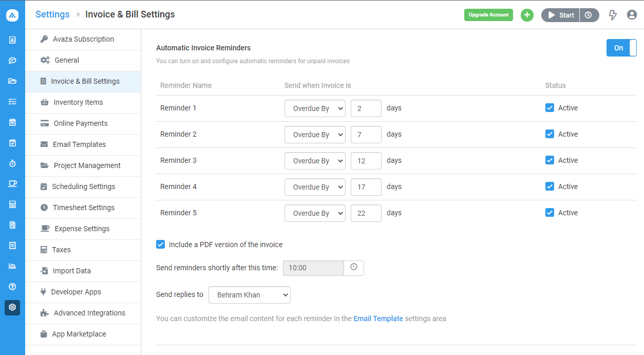Open the help question mark sidebar icon
The height and width of the screenshot is (355, 644).
(x=12, y=287)
